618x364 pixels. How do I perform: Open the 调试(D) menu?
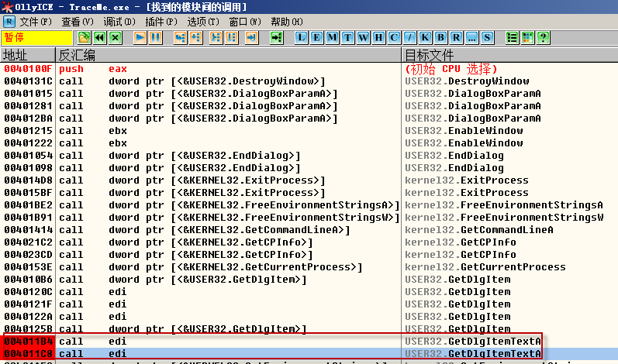(119, 22)
